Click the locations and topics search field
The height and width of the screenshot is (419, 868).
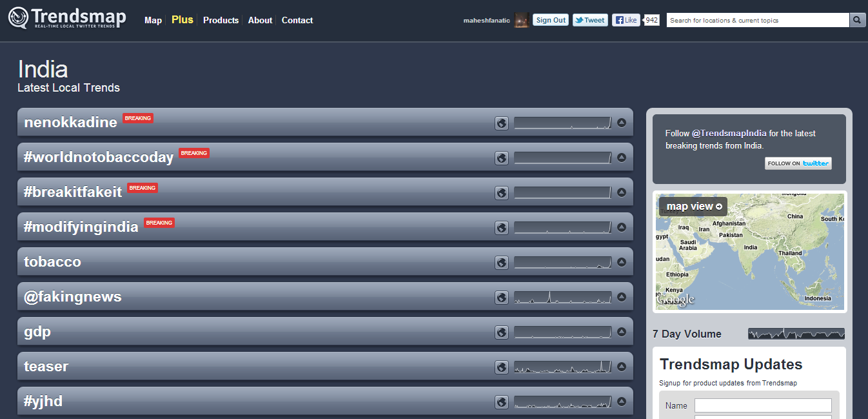click(x=758, y=20)
